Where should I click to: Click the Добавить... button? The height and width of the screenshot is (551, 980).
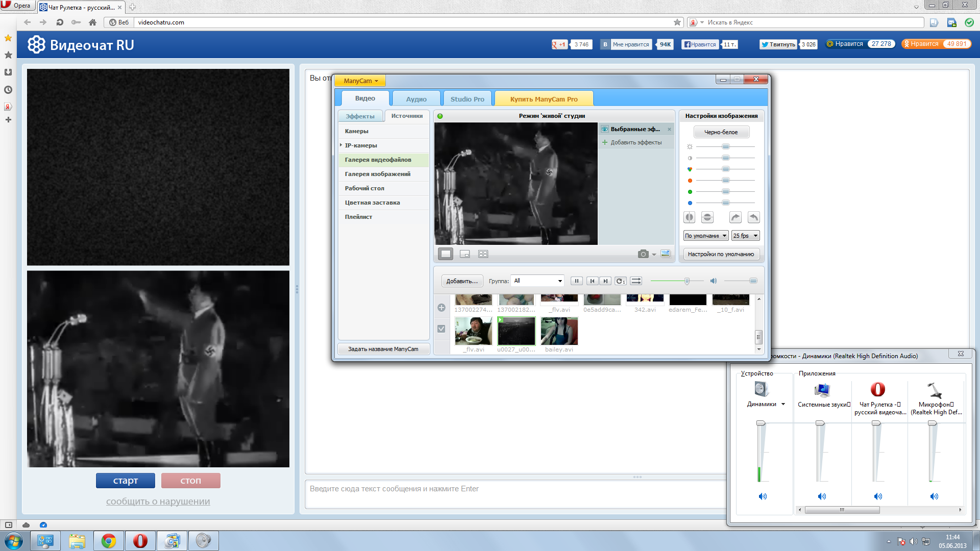point(462,281)
